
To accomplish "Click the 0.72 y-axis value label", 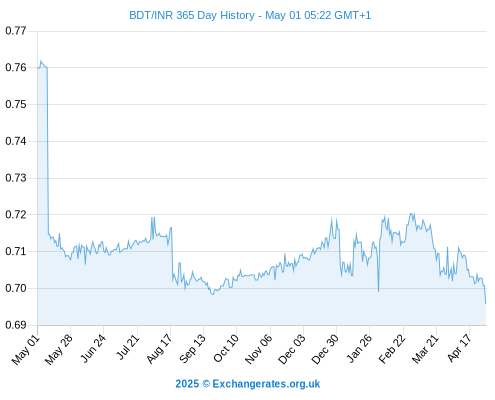I will (16, 214).
